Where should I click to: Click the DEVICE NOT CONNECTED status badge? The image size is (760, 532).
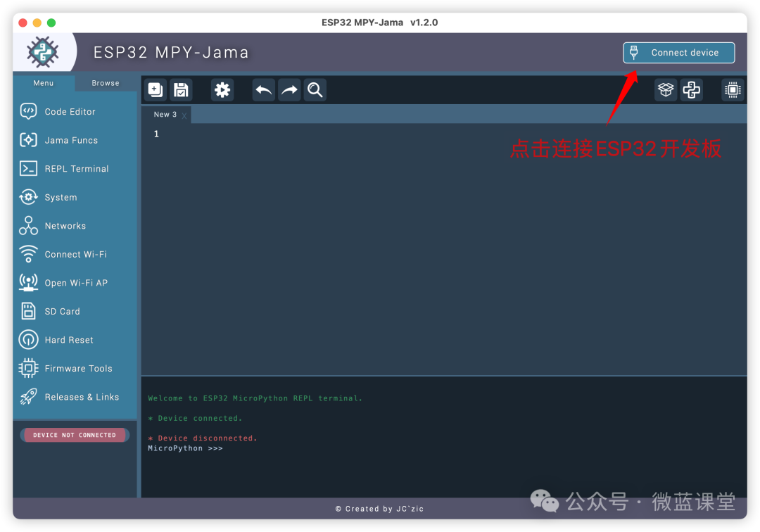[75, 435]
